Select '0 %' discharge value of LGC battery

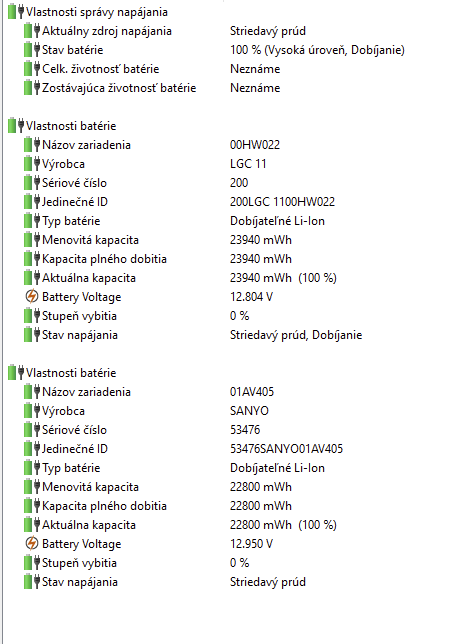239,316
